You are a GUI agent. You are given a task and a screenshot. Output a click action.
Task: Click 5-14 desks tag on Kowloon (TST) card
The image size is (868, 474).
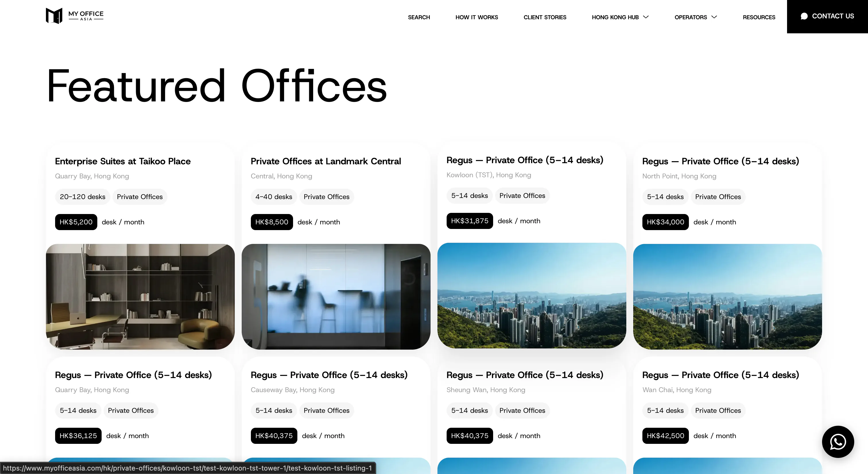coord(469,196)
